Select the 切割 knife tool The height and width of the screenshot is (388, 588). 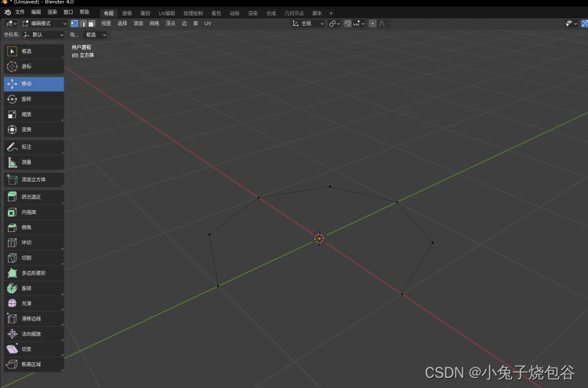34,258
